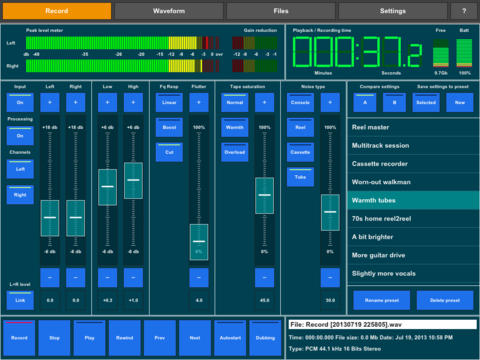
Task: Click the Play transport button
Action: (89, 338)
